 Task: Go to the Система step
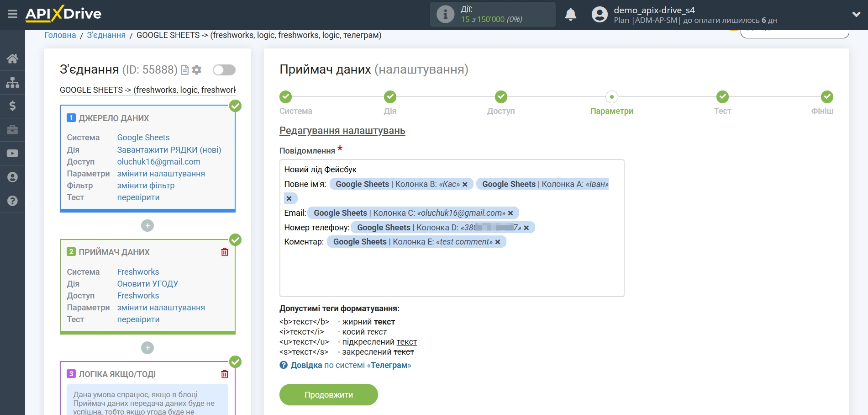click(286, 97)
